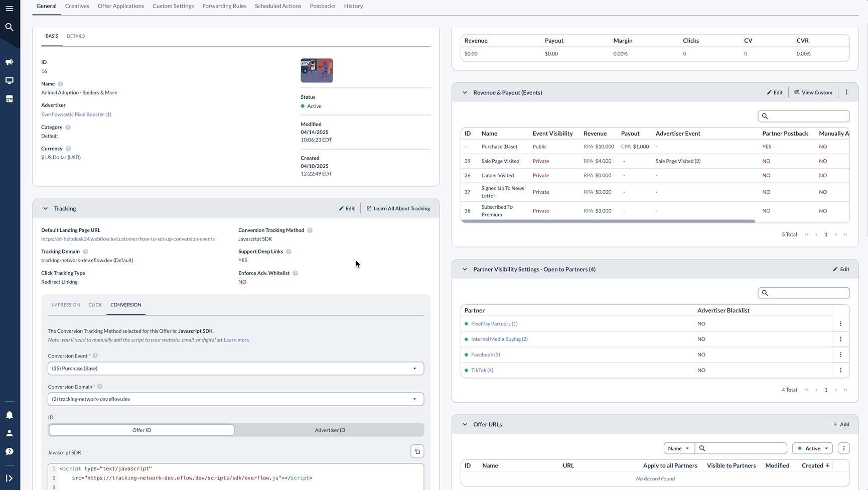Select the search icon in the sidebar
The width and height of the screenshot is (868, 490).
9,27
